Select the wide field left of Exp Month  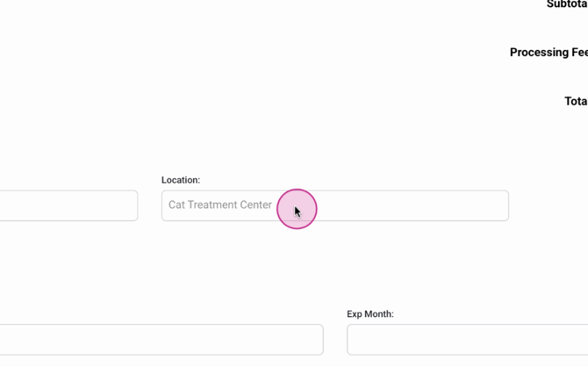[161, 339]
